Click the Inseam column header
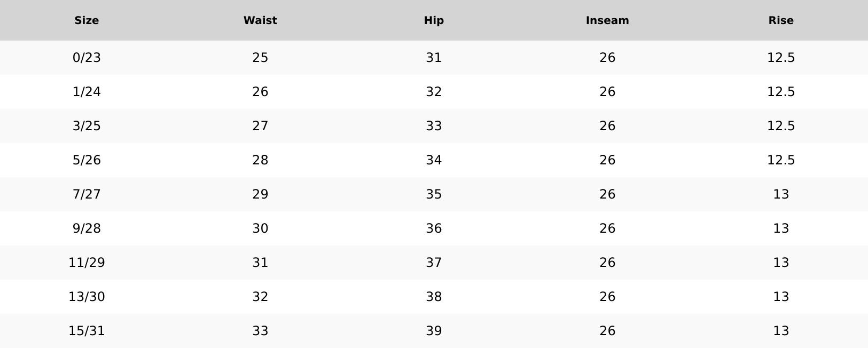The image size is (868, 348). click(x=607, y=20)
